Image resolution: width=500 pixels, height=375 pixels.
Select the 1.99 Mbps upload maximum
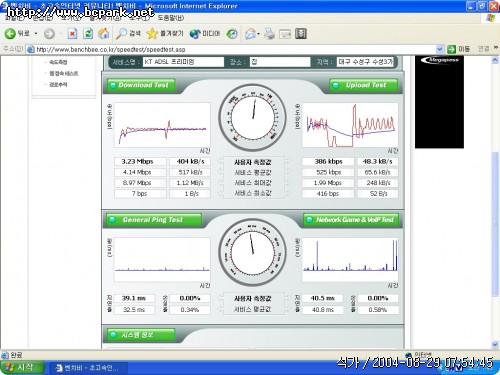pos(328,183)
